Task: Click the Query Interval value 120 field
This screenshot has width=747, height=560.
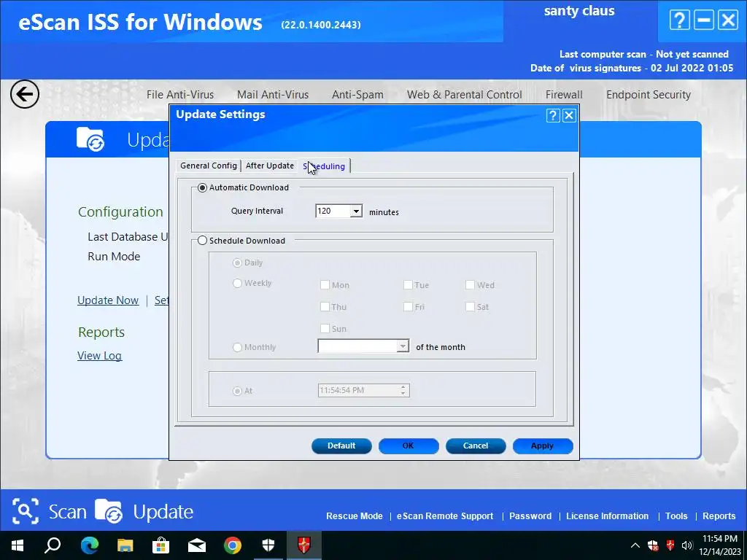Action: [333, 211]
